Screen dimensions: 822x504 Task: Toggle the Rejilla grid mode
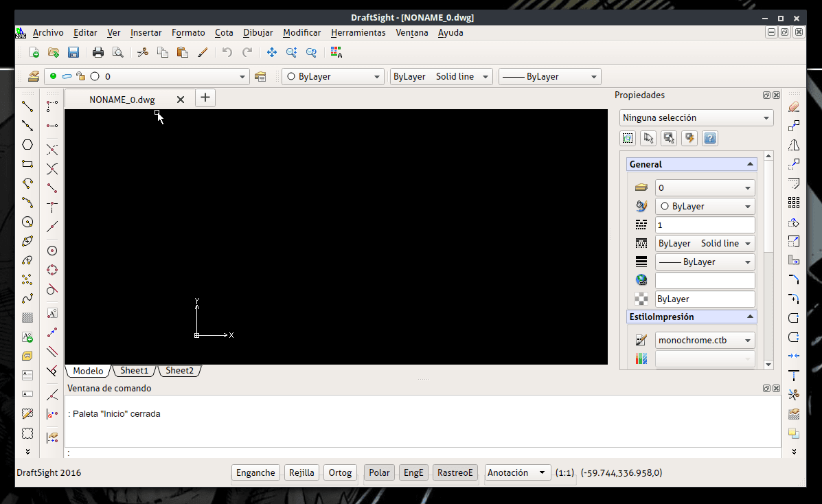(301, 472)
